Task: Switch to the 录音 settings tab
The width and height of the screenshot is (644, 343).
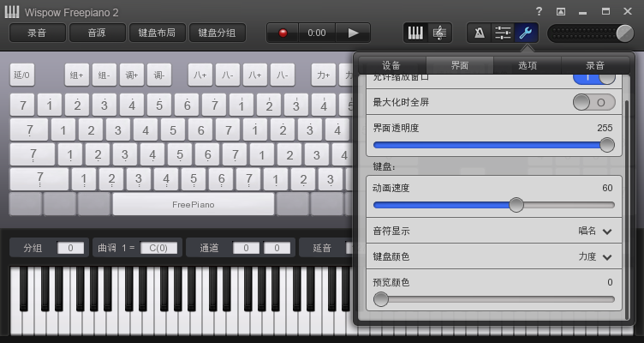Action: click(594, 65)
